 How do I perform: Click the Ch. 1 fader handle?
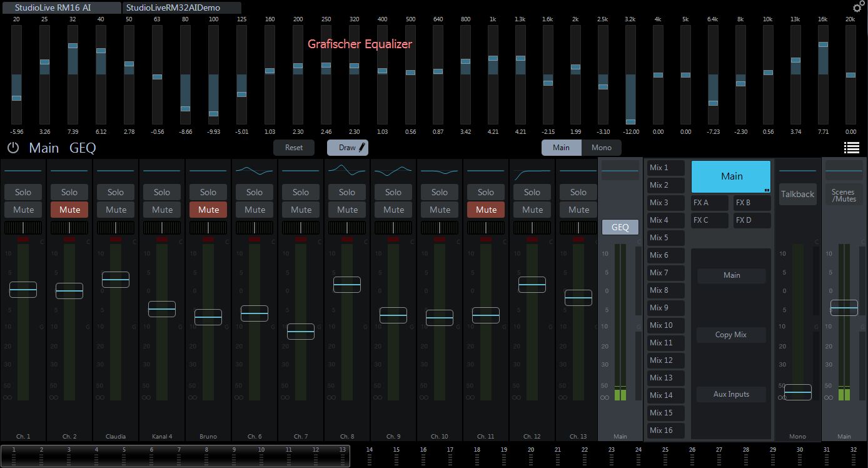point(23,290)
